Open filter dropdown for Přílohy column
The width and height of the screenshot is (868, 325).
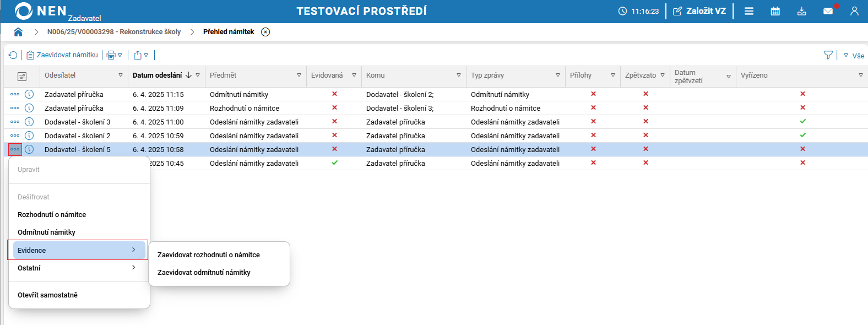[613, 75]
